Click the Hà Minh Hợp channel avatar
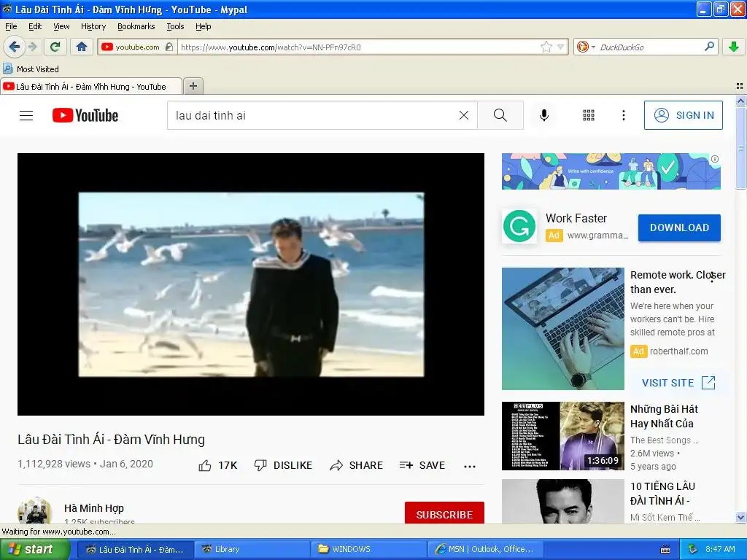Screen dimensions: 747x560 point(34,510)
